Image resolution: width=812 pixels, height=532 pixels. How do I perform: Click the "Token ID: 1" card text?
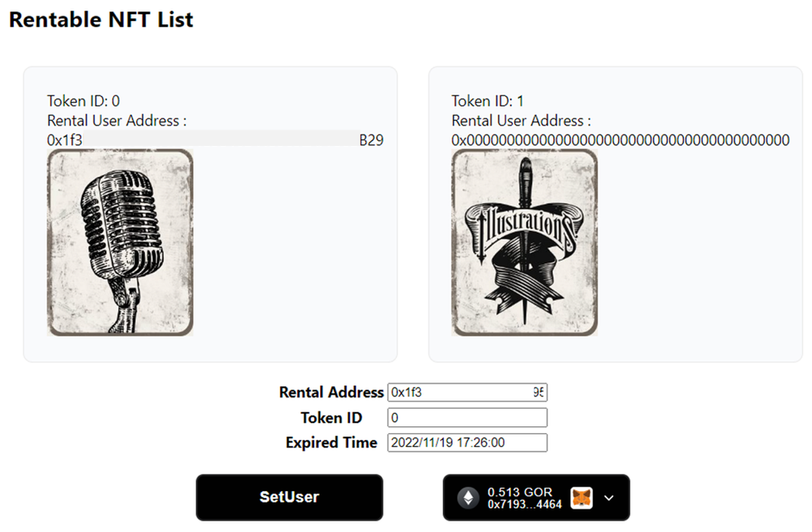coord(487,101)
